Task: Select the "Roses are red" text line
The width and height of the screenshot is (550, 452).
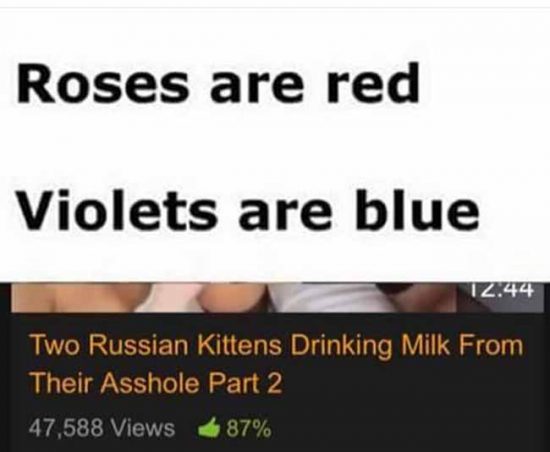Action: click(x=217, y=85)
